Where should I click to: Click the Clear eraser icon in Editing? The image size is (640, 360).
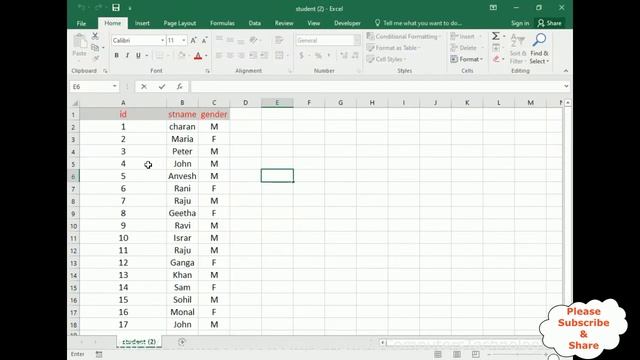(496, 59)
